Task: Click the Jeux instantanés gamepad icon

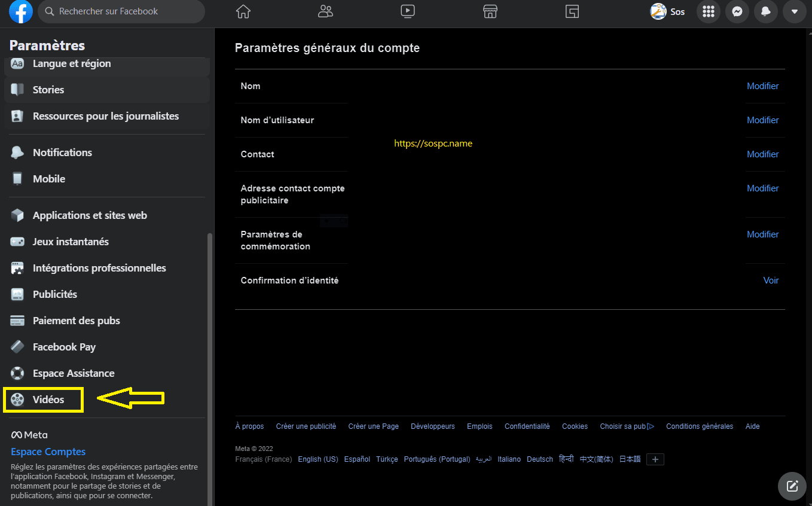Action: tap(17, 242)
